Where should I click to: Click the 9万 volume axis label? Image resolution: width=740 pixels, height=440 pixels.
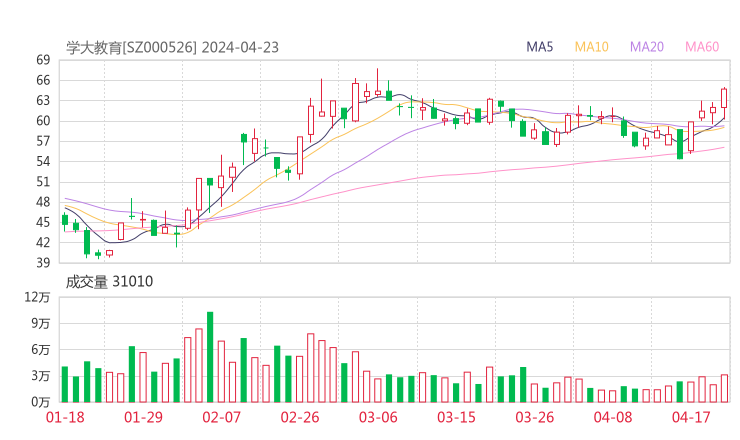[x=41, y=324]
